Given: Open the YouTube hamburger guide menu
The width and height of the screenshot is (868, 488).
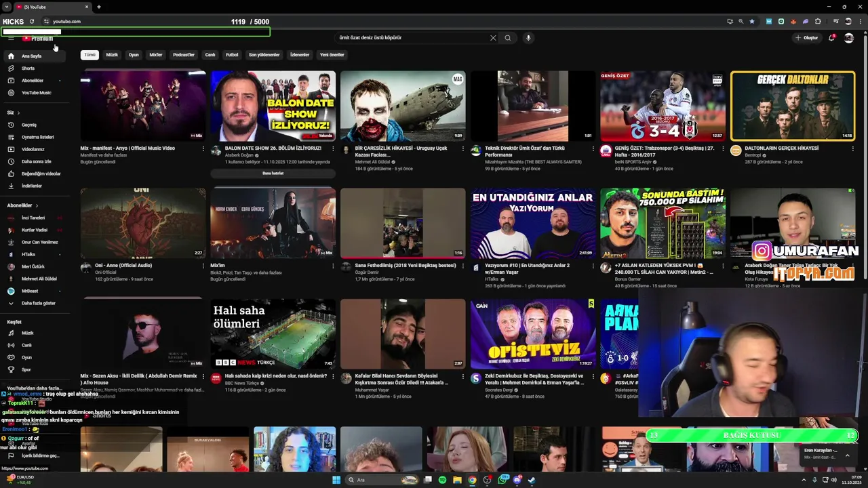Looking at the screenshot, I should pos(11,39).
